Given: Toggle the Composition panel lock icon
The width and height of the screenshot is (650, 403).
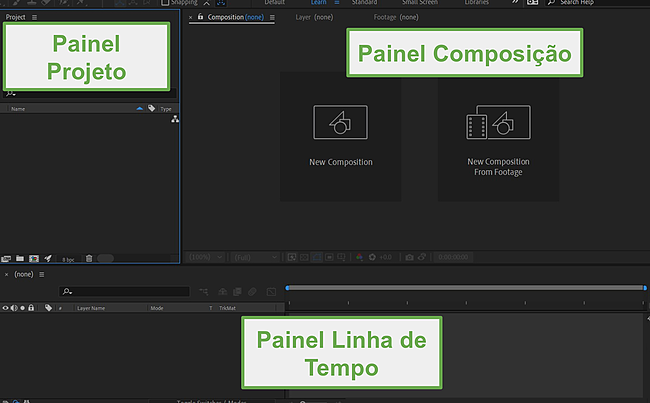Looking at the screenshot, I should tap(200, 17).
